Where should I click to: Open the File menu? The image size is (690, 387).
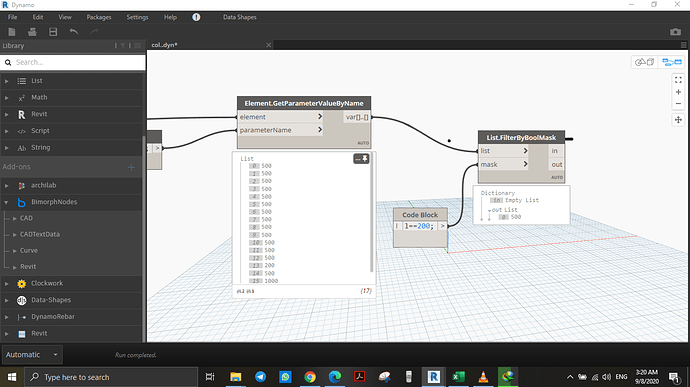(x=12, y=17)
